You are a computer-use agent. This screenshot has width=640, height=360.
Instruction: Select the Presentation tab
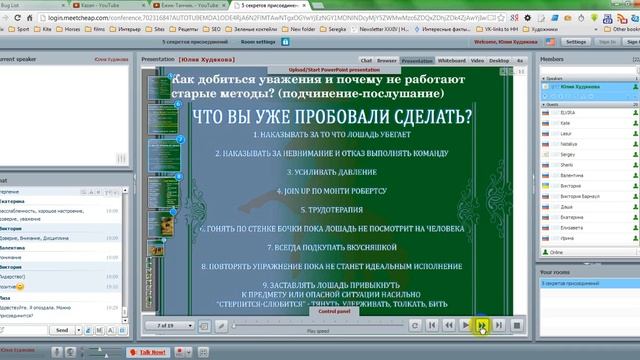pyautogui.click(x=417, y=60)
